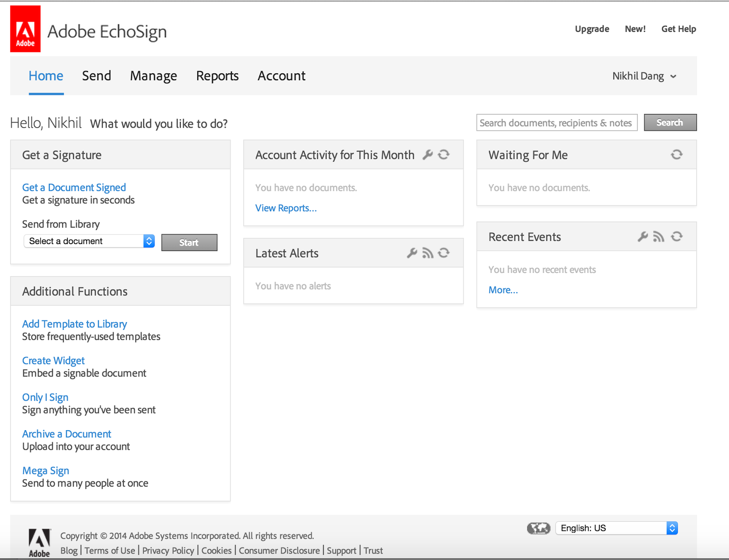This screenshot has width=729, height=560.
Task: Open Get a Document Signed link
Action: click(x=74, y=187)
